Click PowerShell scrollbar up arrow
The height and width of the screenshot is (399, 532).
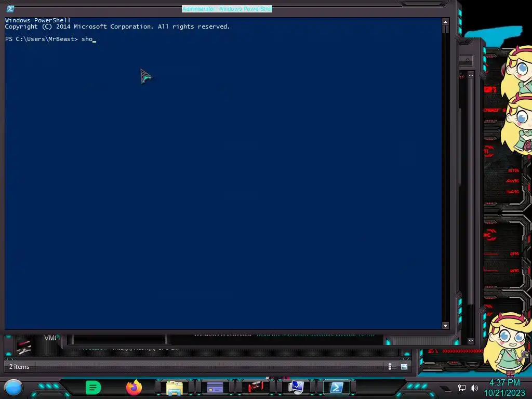pos(445,22)
